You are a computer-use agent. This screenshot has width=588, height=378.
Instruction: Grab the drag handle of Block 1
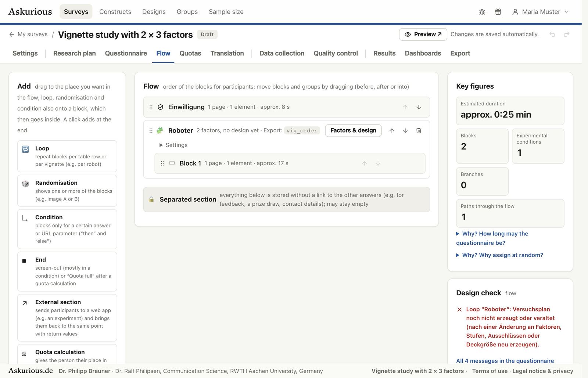[x=162, y=163]
